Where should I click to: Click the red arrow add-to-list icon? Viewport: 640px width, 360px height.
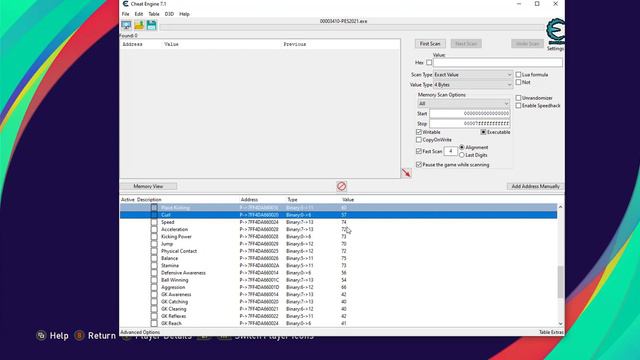[406, 173]
